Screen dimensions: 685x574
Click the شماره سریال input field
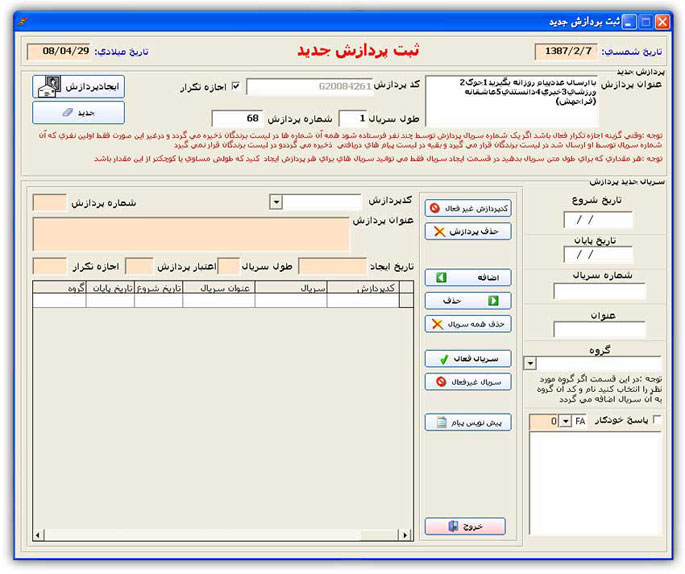click(x=599, y=291)
